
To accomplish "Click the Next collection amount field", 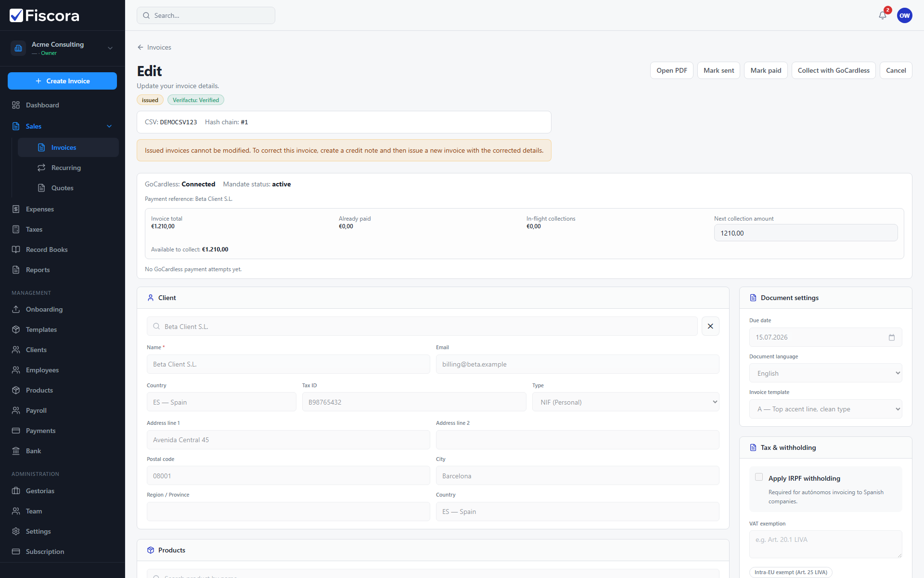I will click(806, 233).
